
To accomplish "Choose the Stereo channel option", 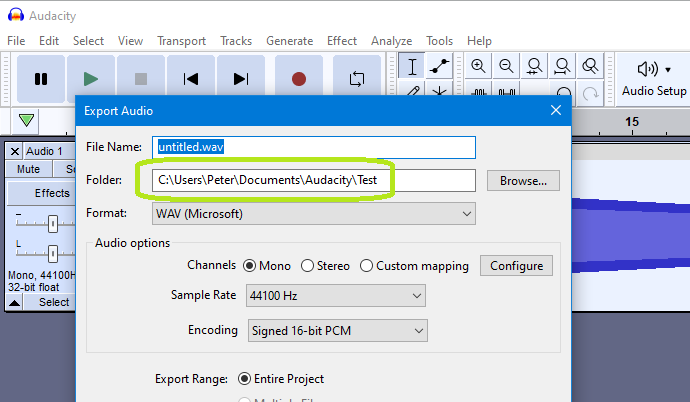I will pyautogui.click(x=308, y=265).
